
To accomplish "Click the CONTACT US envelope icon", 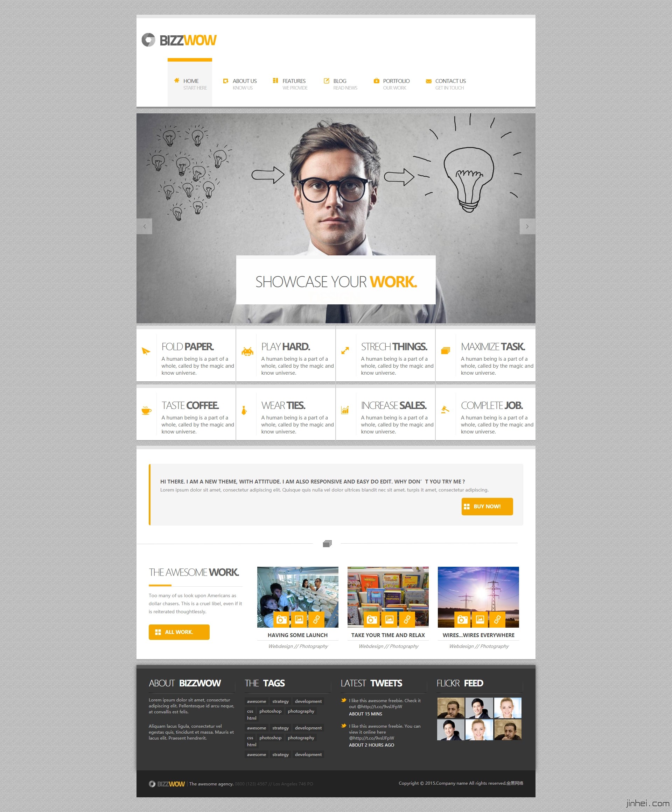I will (428, 81).
